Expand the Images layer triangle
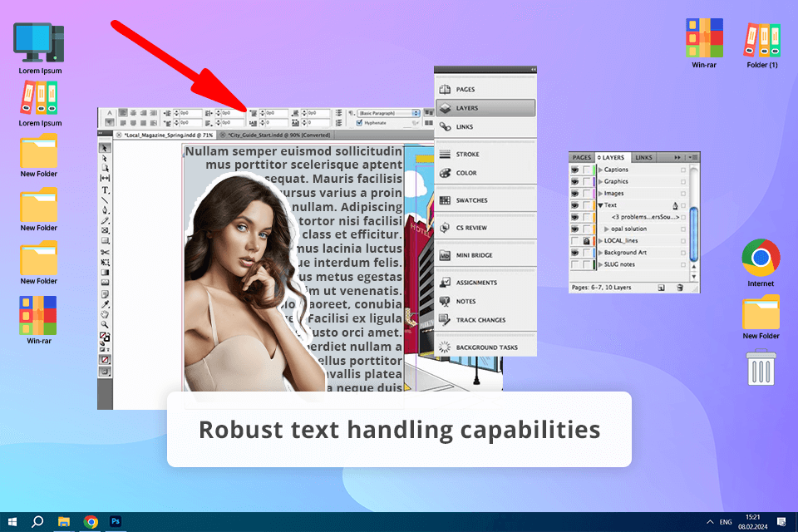This screenshot has height=532, width=798. pyautogui.click(x=600, y=194)
